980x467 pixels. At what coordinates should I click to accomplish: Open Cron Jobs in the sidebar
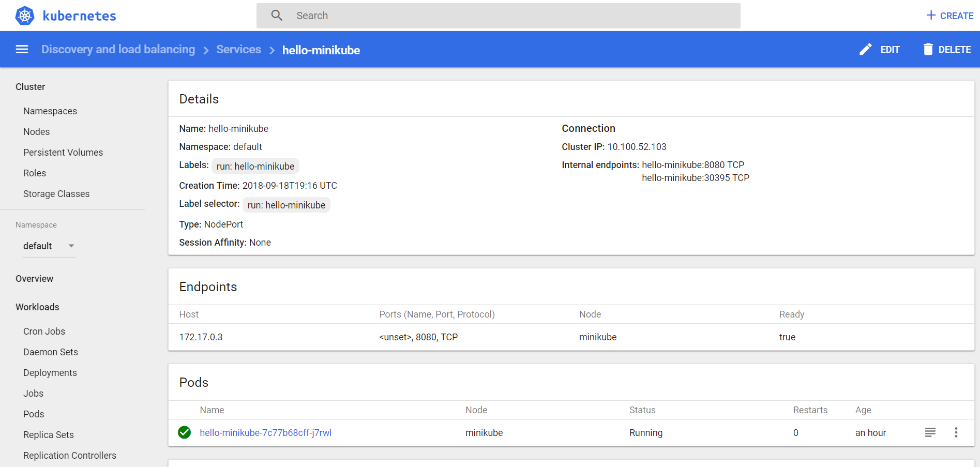point(44,332)
